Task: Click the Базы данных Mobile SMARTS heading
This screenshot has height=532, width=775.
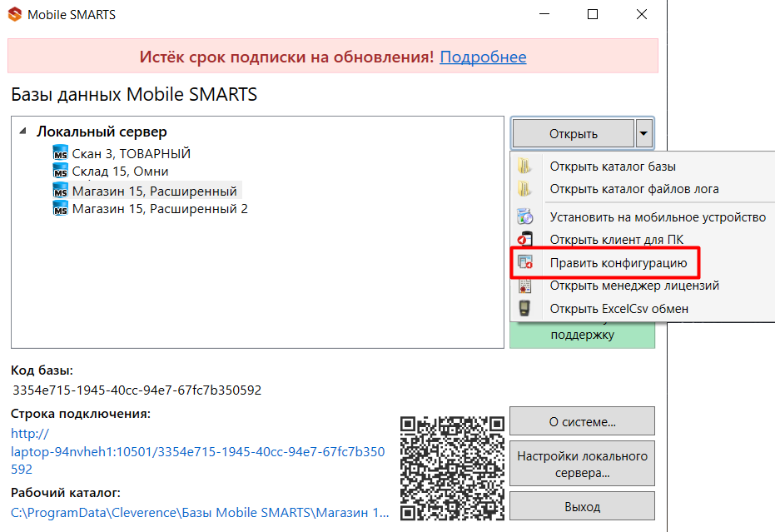Action: pyautogui.click(x=134, y=94)
